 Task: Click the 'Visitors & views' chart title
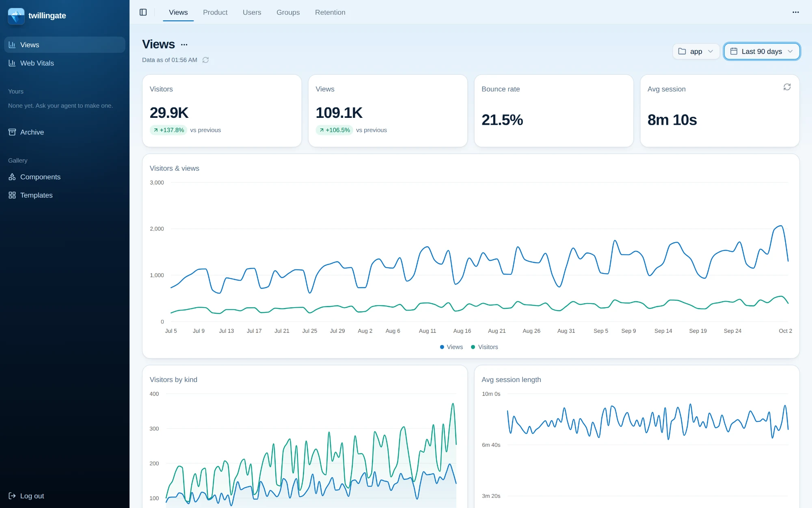tap(175, 168)
